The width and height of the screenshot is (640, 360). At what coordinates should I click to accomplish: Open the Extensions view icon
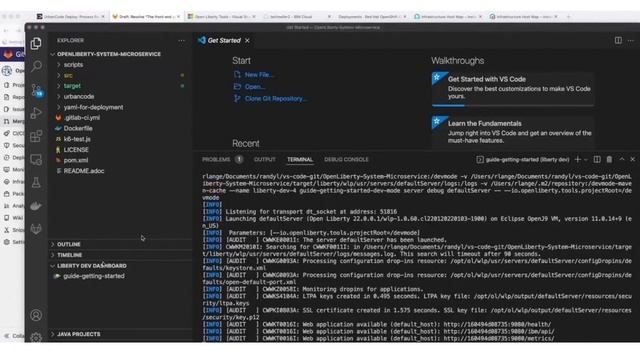click(36, 136)
